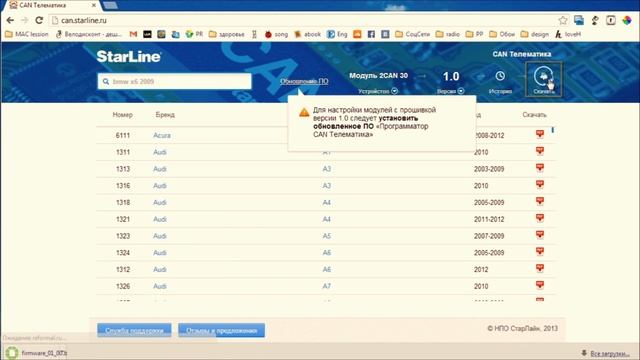
Task: Open the Gmail bookmark icon
Action: [x=133, y=34]
